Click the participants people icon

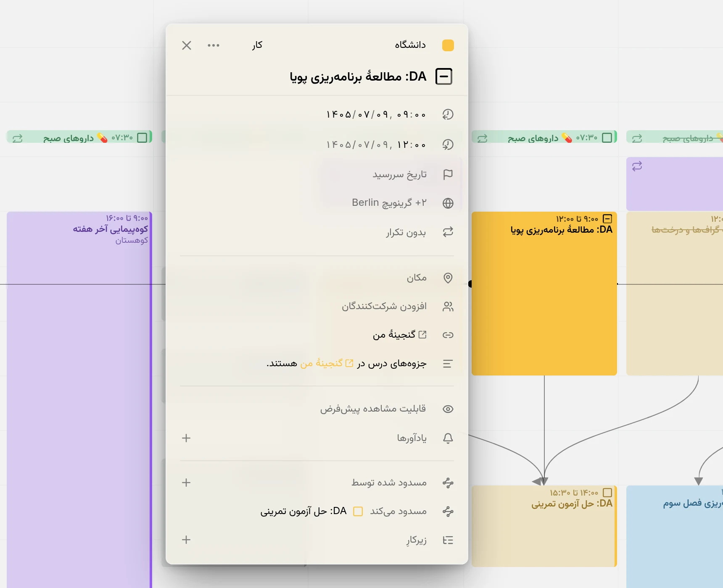point(448,307)
